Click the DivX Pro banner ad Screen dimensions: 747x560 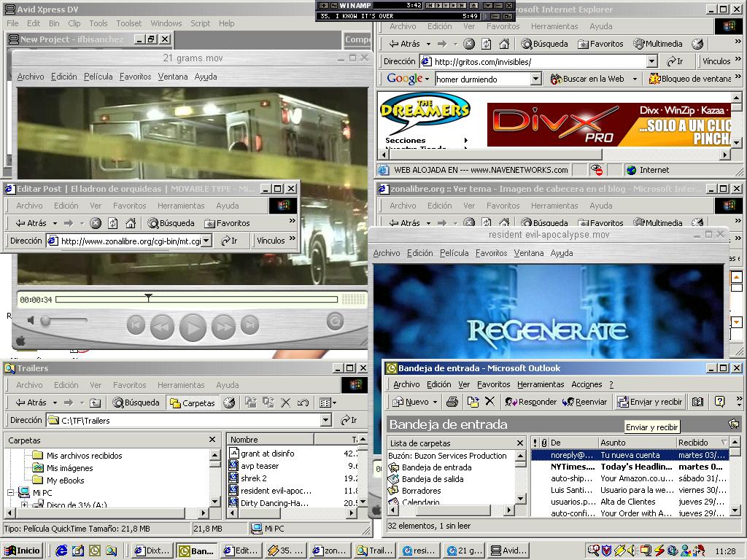tap(609, 125)
